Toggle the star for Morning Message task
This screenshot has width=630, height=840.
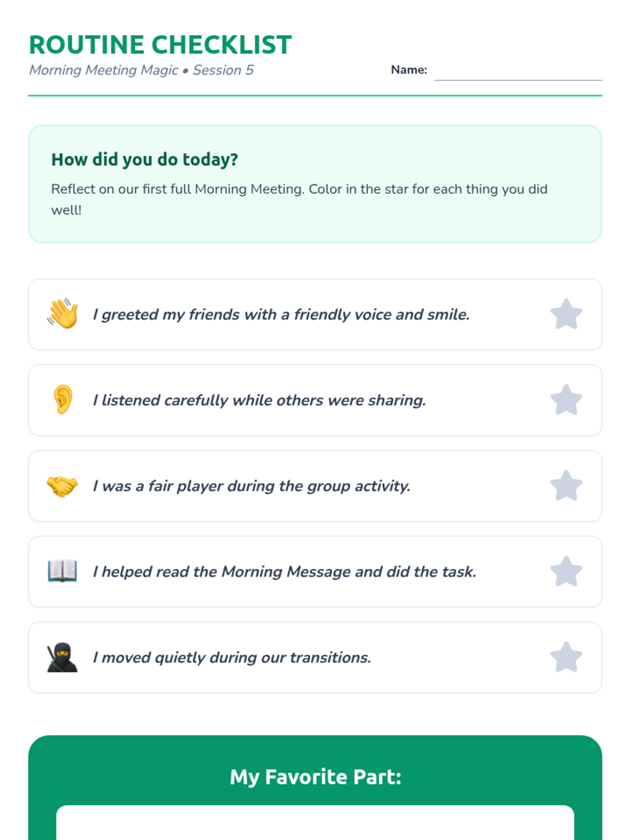[x=566, y=571]
